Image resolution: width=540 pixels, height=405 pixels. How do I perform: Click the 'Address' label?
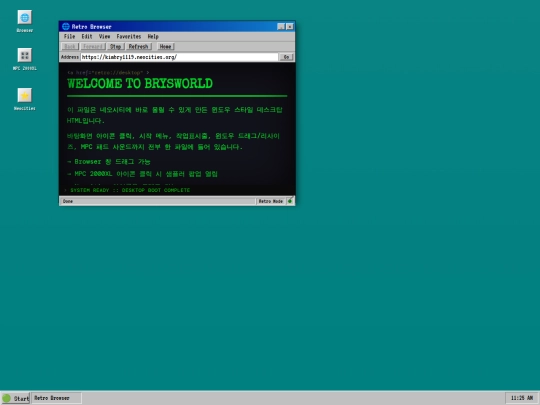[70, 57]
